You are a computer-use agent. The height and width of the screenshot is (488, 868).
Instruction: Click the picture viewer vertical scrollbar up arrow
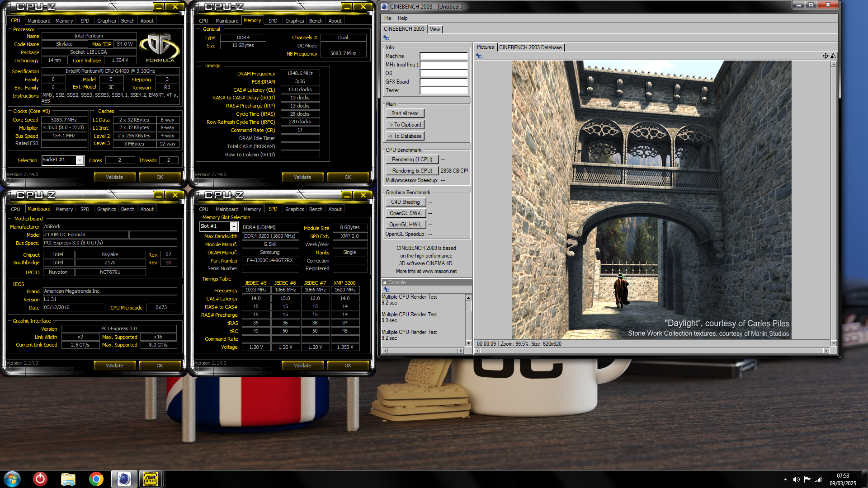coord(834,64)
